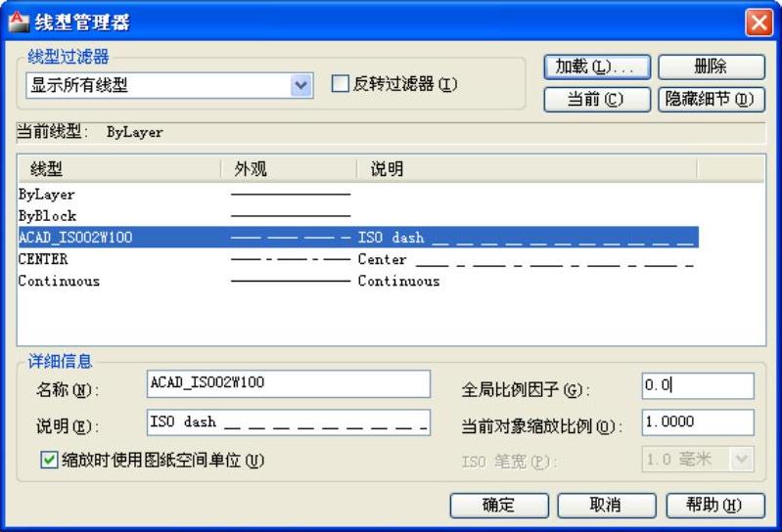The height and width of the screenshot is (532, 782).
Task: Click the 当前线型 ByLayer label
Action: (90, 132)
